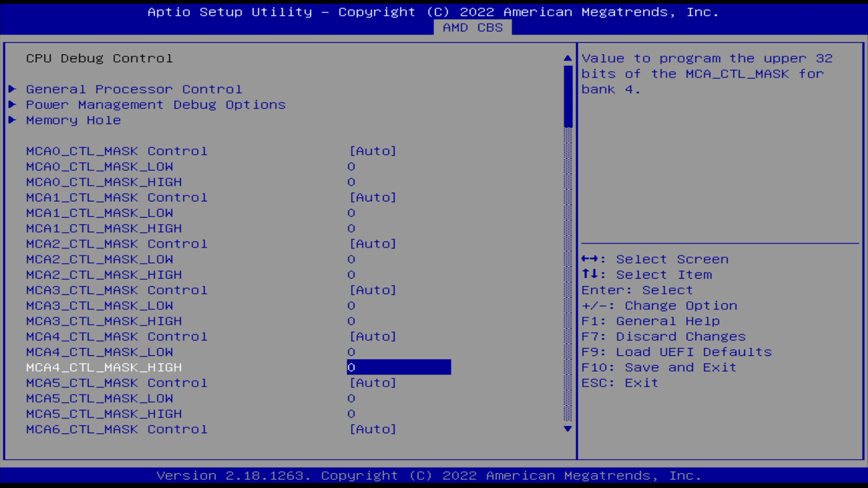The image size is (868, 488).
Task: Click the F9: Load UEFI Defaults hint
Action: pyautogui.click(x=677, y=352)
